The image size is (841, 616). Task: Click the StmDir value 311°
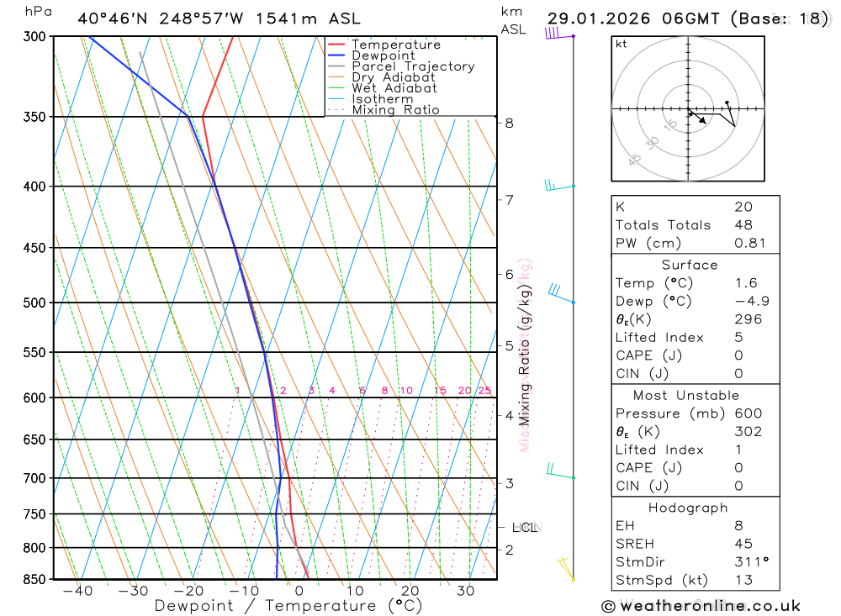(x=751, y=562)
